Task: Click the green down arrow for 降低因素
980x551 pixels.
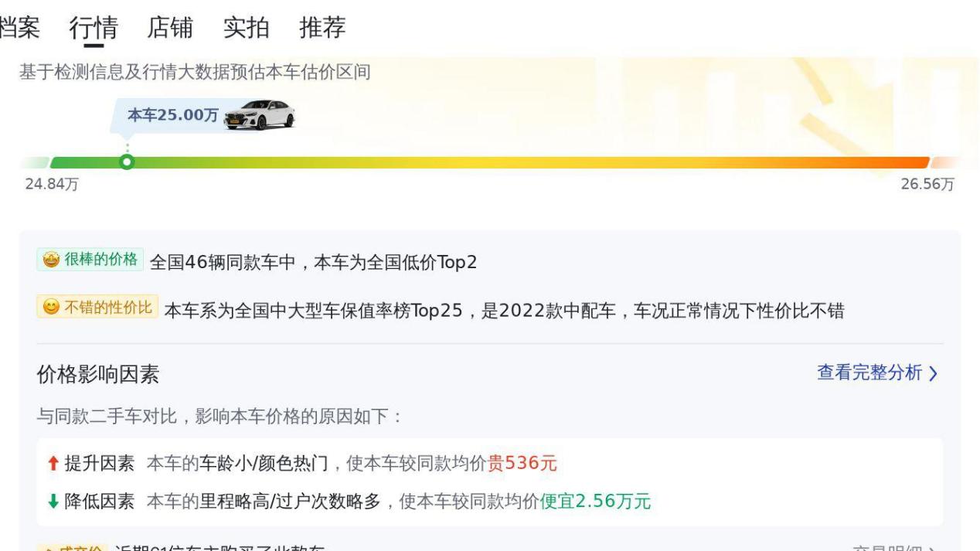Action: point(53,502)
